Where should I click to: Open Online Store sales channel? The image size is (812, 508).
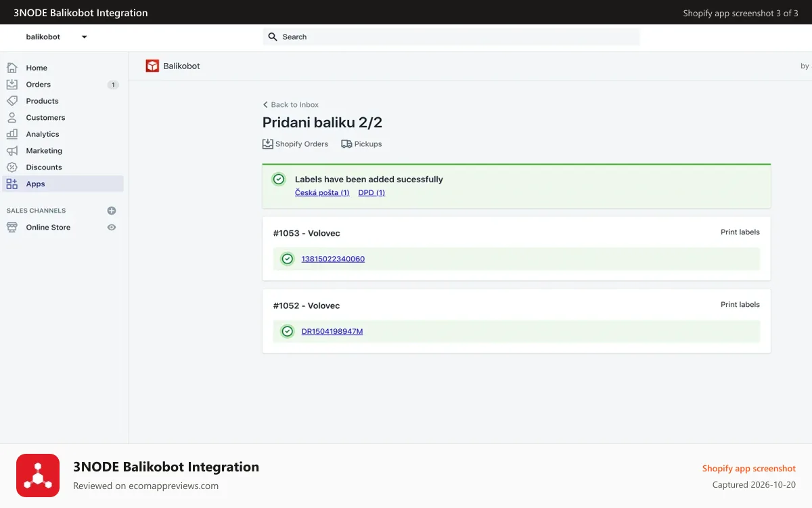click(48, 228)
